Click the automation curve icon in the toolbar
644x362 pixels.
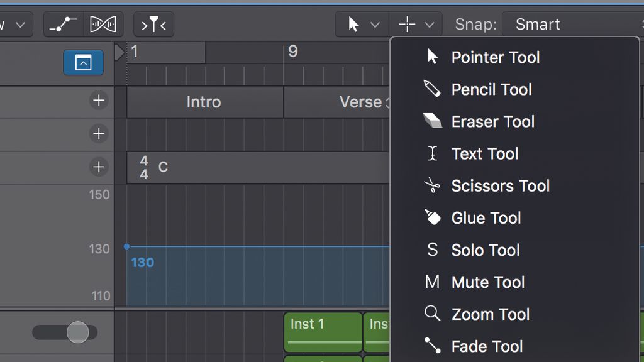click(x=62, y=25)
